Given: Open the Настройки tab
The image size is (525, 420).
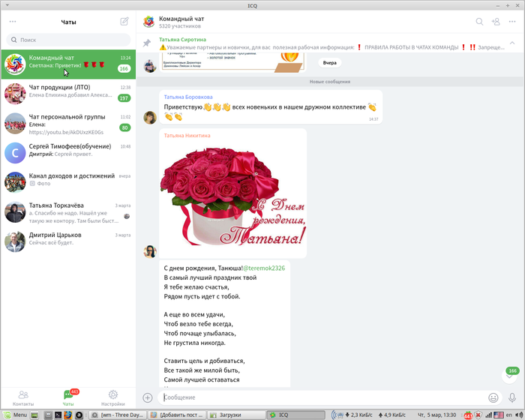Looking at the screenshot, I should 112,397.
